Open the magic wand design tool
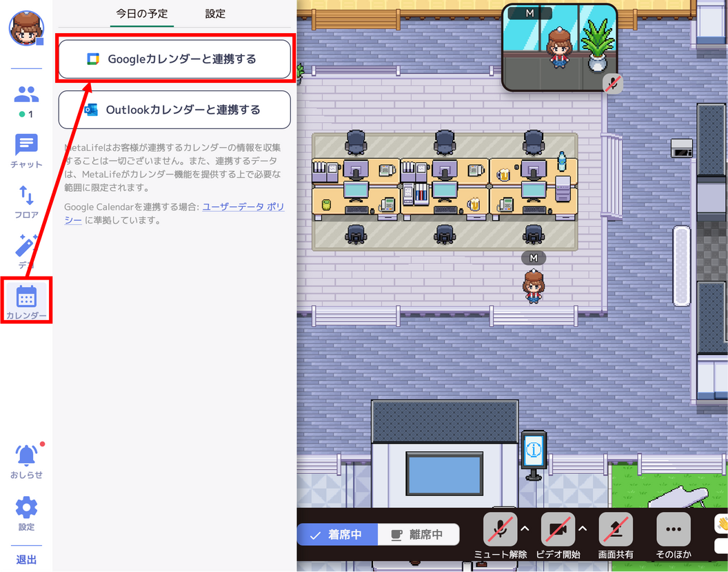728x572 pixels. coord(26,251)
